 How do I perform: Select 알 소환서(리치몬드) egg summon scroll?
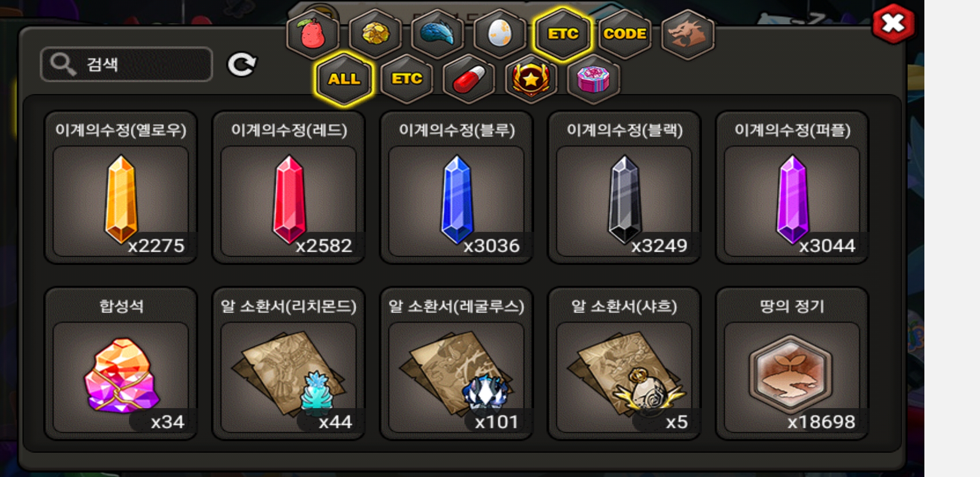289,363
